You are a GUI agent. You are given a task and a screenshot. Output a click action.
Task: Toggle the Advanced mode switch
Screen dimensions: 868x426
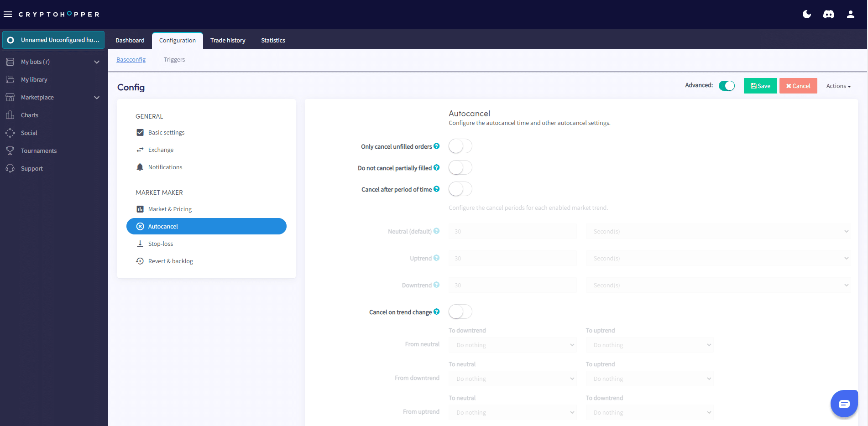click(x=727, y=86)
